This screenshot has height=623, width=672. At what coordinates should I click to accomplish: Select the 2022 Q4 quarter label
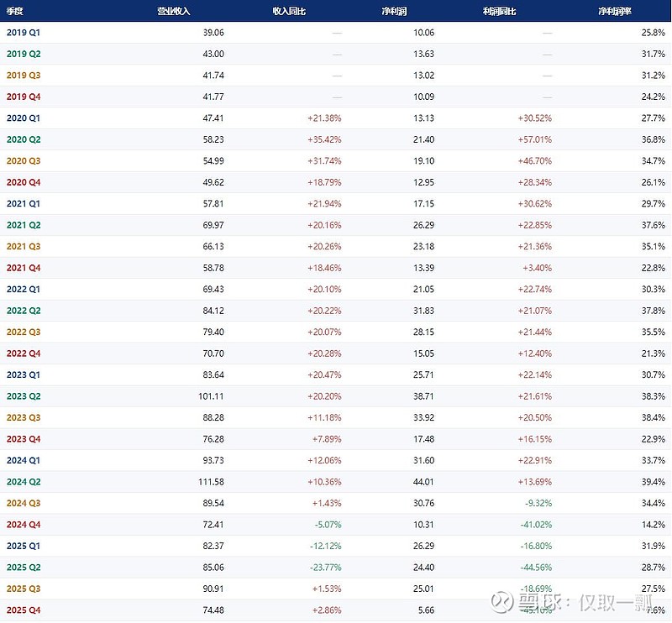pyautogui.click(x=24, y=353)
